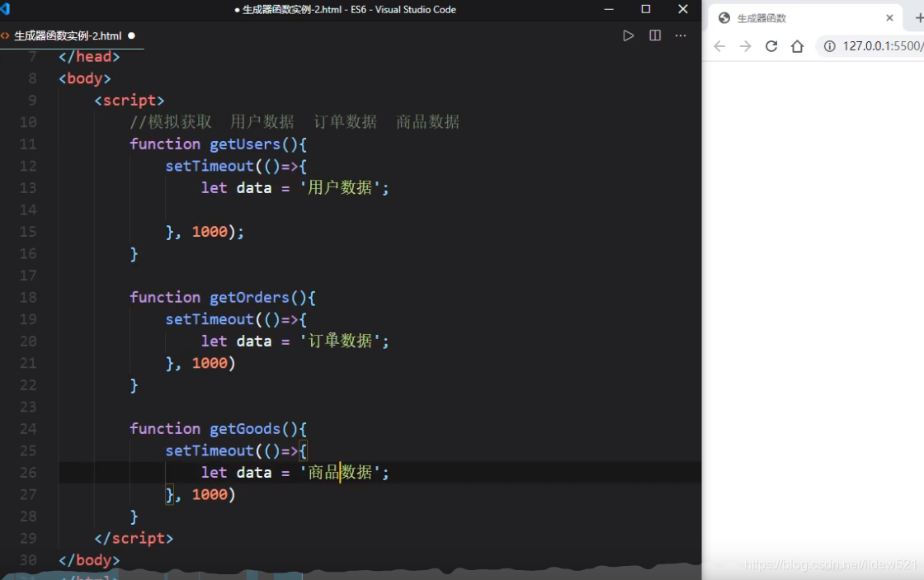
Task: Open site info via the ⓘ icon
Action: coord(829,46)
